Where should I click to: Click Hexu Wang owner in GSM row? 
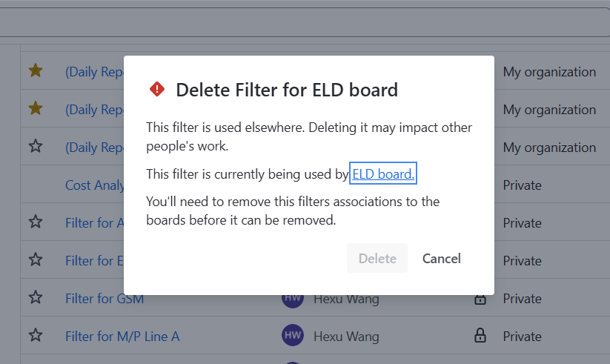(347, 300)
